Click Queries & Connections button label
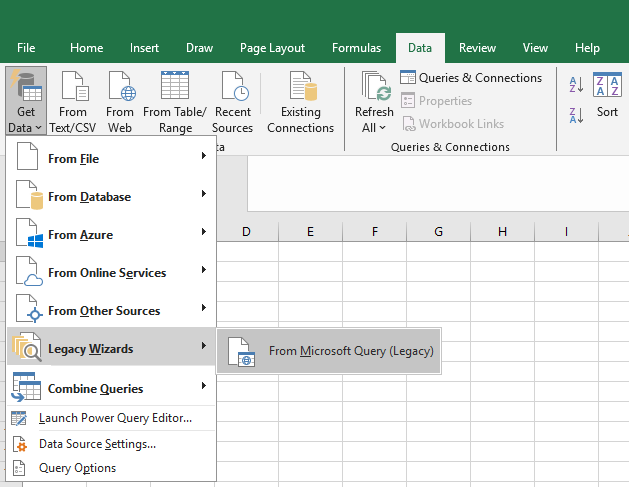Screen dimensions: 635x487 (480, 78)
